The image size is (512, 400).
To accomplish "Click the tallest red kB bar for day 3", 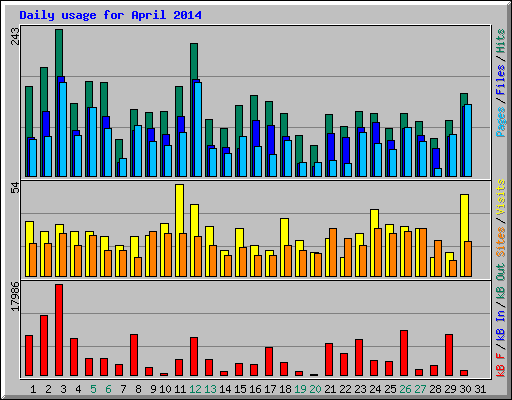I will (x=59, y=330).
